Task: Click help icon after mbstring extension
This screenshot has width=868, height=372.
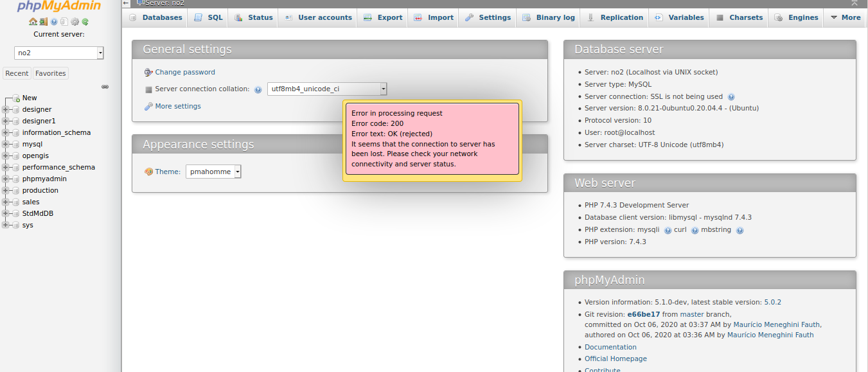Action: click(740, 230)
